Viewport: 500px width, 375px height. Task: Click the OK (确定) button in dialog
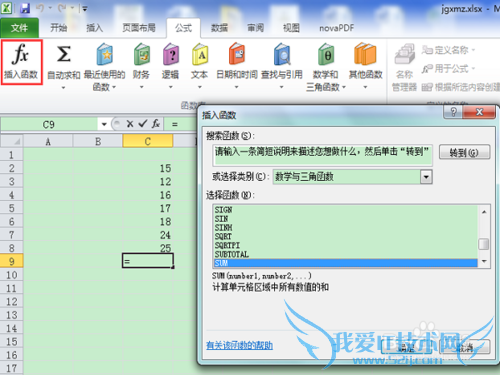tap(407, 347)
